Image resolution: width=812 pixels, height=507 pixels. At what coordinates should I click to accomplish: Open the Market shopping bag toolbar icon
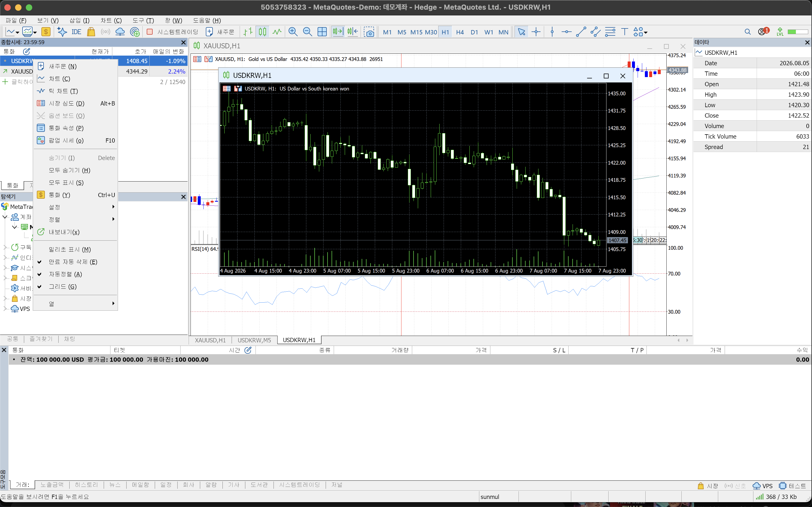tap(91, 32)
